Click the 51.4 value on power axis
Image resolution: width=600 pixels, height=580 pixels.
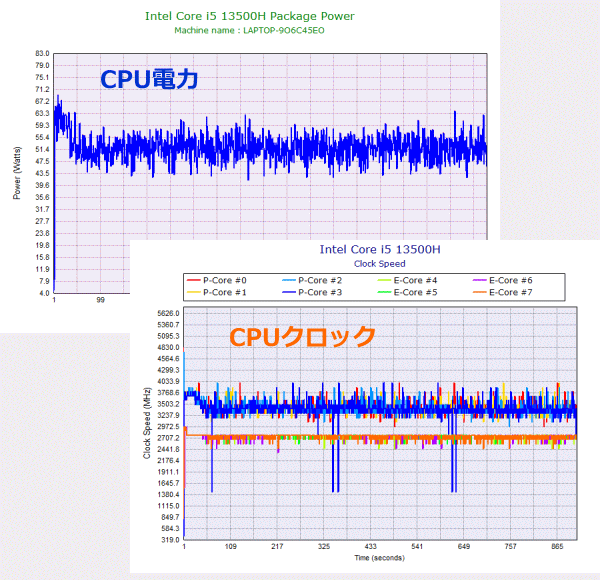pyautogui.click(x=42, y=149)
